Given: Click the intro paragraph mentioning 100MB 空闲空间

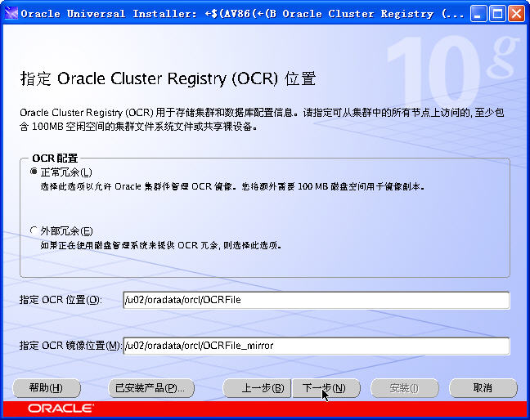Looking at the screenshot, I should click(x=262, y=119).
